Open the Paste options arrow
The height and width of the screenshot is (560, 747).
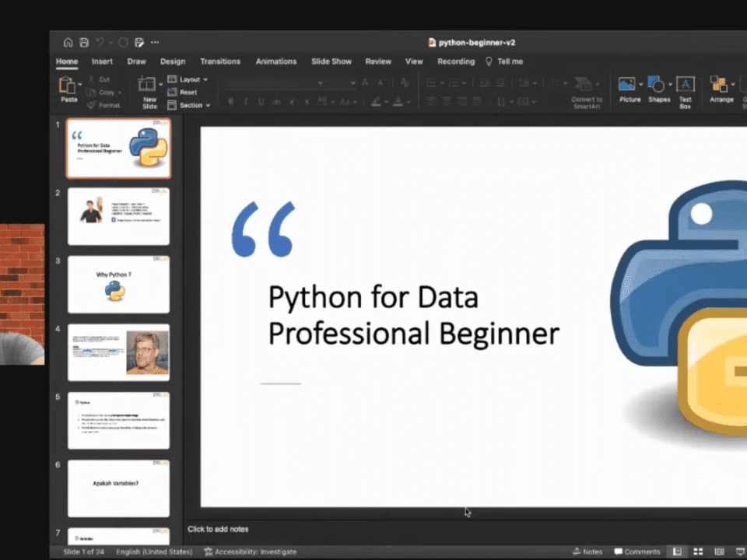tap(81, 85)
